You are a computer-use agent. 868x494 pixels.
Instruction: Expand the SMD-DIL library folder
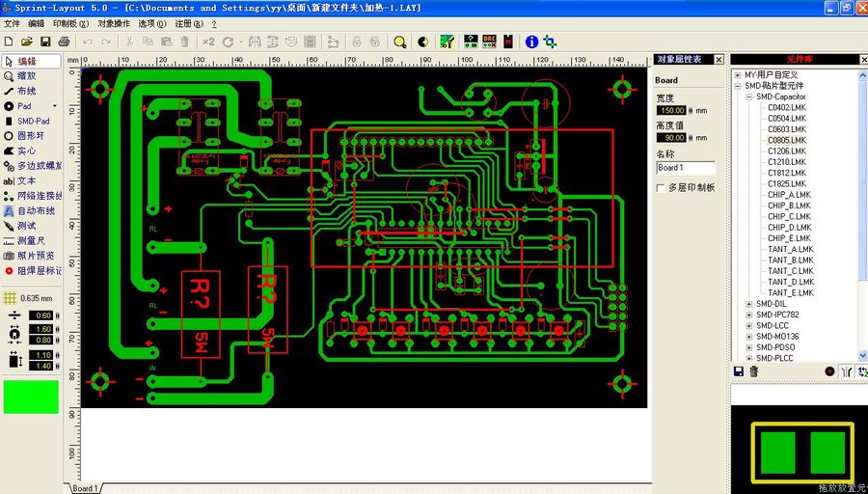pos(748,304)
